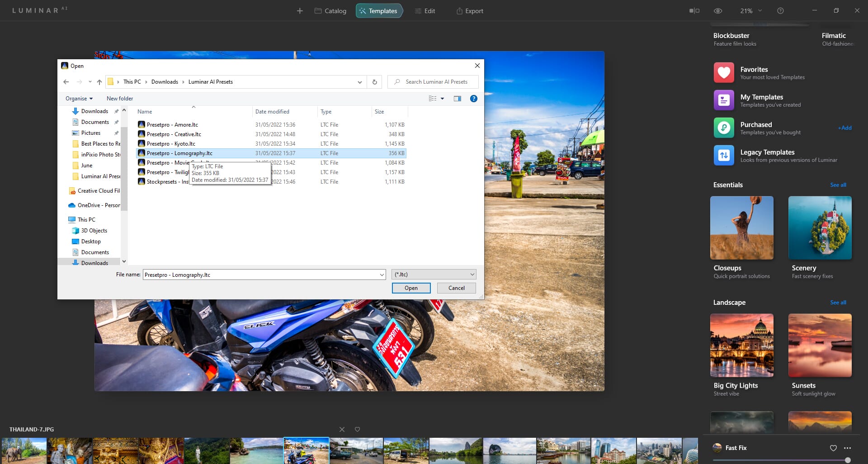
Task: Go back in Open dialog
Action: (66, 82)
